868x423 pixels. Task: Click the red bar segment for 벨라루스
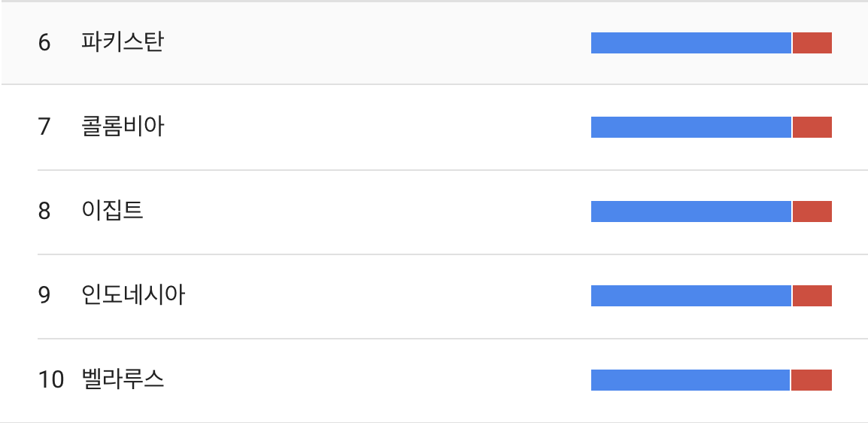tap(812, 380)
